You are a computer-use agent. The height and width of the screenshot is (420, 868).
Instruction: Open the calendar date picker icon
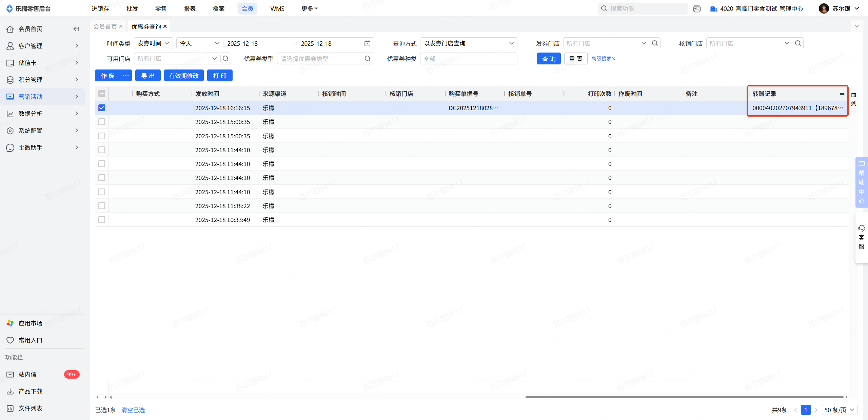point(367,43)
